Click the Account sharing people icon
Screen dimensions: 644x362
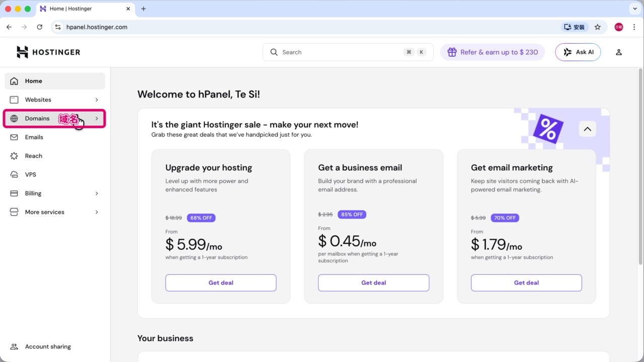click(14, 346)
